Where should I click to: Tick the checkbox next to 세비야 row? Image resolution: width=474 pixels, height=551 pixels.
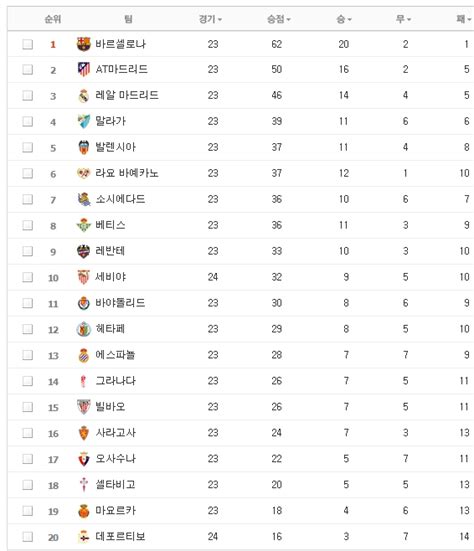[27, 277]
